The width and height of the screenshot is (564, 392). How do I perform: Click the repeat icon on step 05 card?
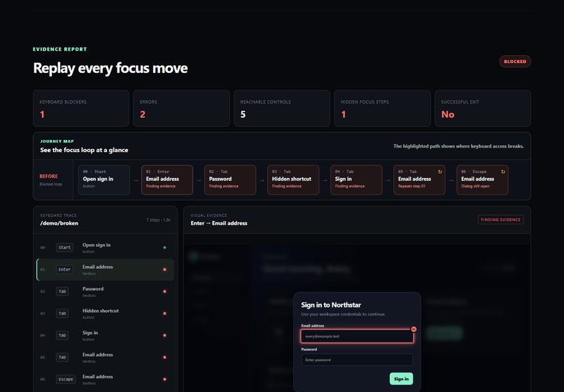pyautogui.click(x=440, y=171)
